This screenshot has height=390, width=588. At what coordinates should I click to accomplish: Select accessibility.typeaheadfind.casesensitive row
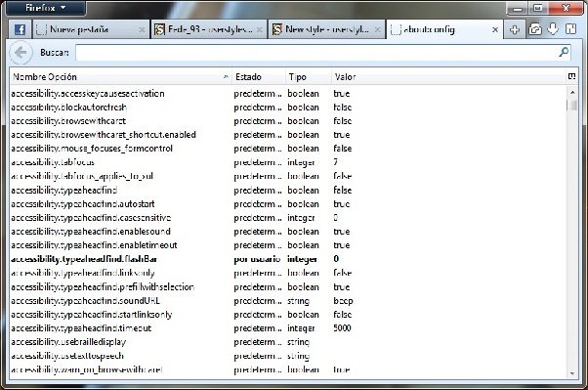[x=288, y=218]
